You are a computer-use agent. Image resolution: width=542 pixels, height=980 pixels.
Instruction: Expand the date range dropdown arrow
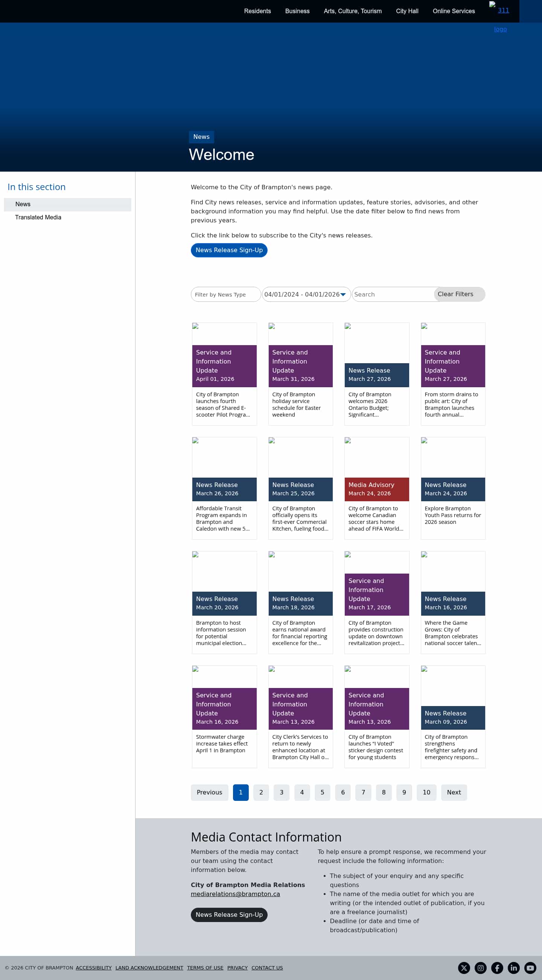(x=343, y=294)
